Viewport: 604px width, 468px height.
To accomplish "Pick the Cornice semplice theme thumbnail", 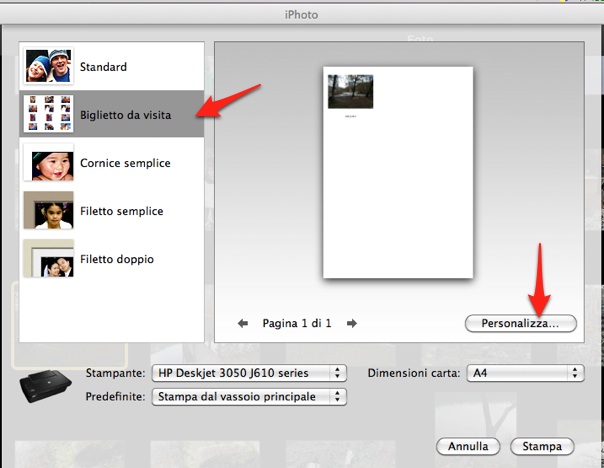I will [49, 162].
